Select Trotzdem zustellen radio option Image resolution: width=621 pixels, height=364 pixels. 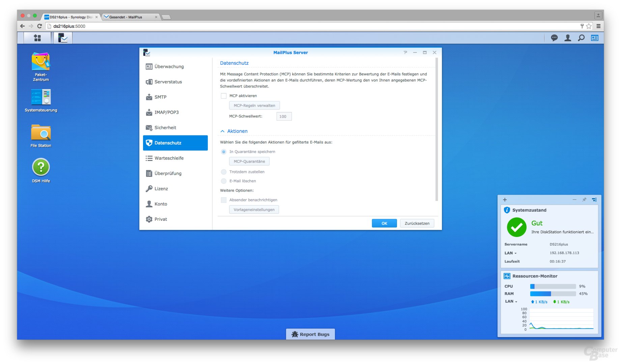pyautogui.click(x=224, y=172)
